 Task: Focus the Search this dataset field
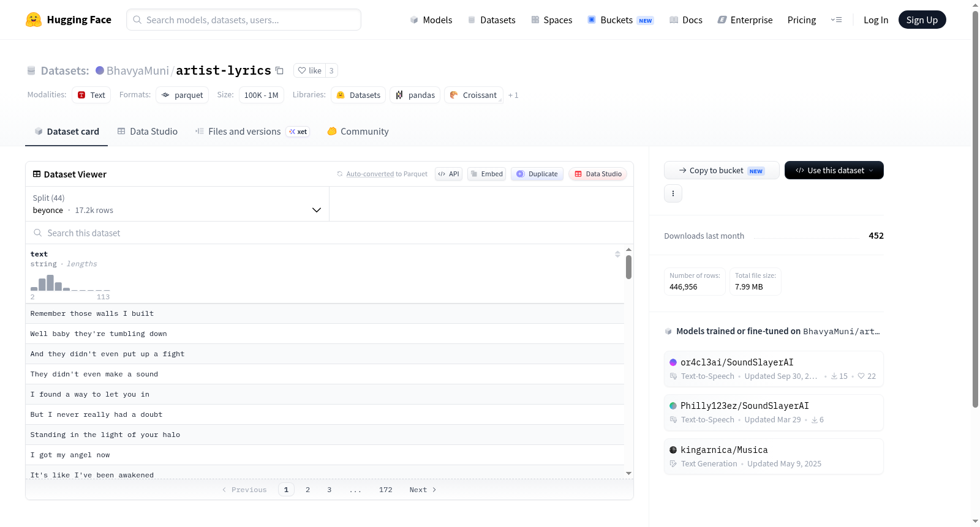(x=330, y=233)
